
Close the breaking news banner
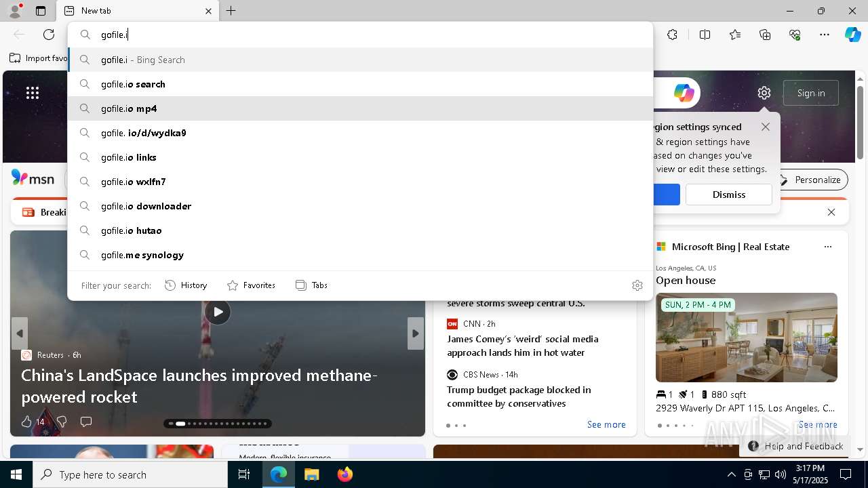click(831, 212)
